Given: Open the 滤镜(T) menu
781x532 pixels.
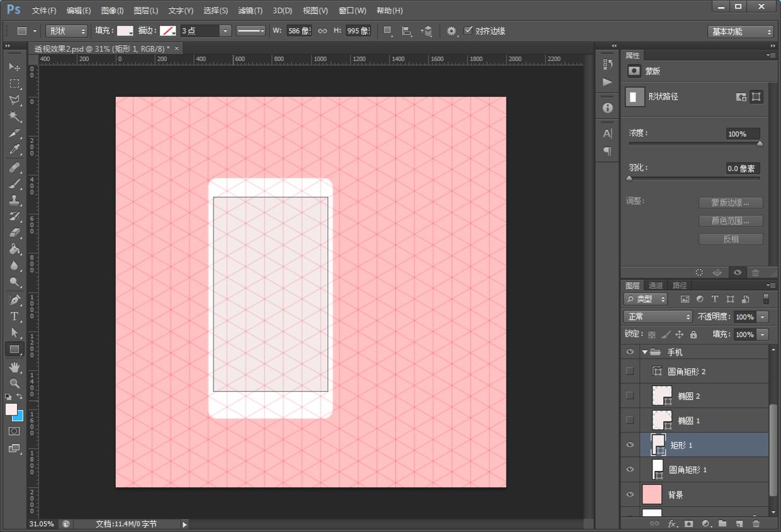Looking at the screenshot, I should 250,11.
